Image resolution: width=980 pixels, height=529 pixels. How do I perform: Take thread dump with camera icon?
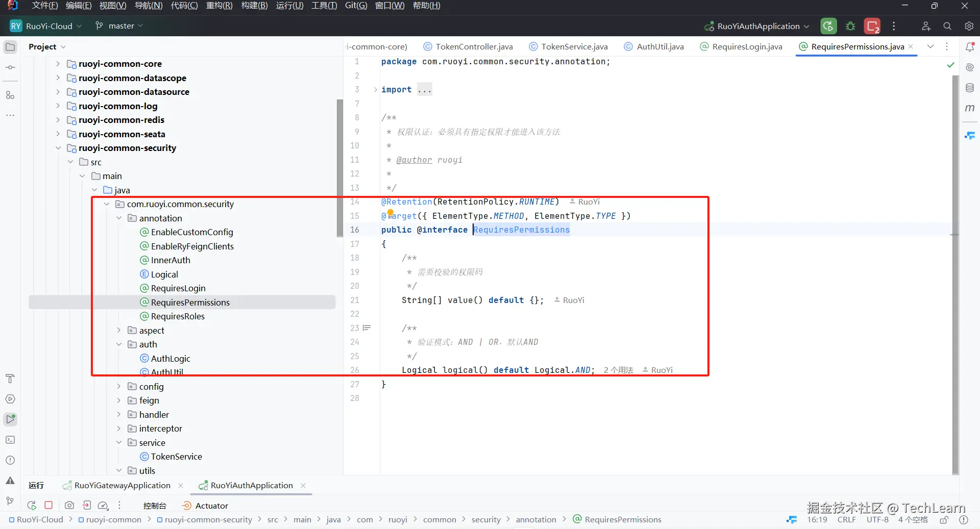click(69, 506)
